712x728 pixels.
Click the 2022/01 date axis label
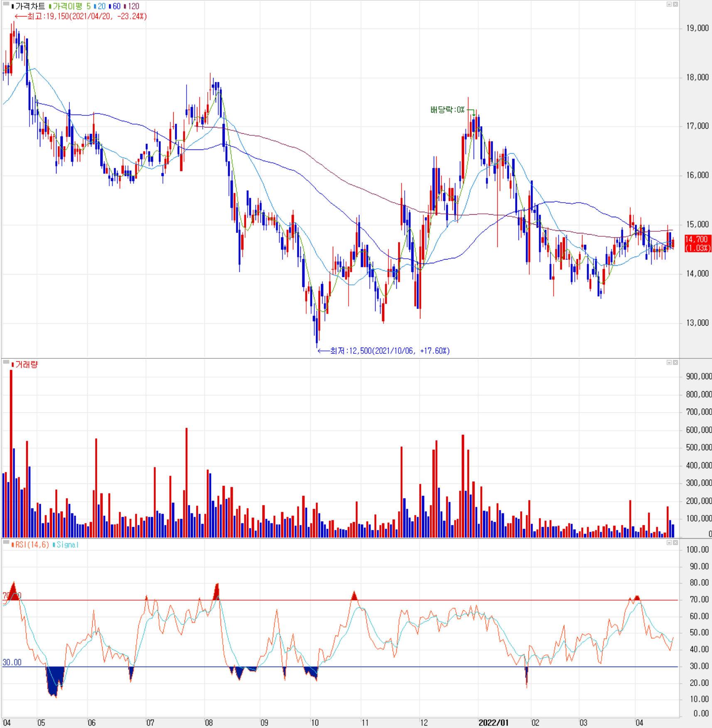coord(493,723)
